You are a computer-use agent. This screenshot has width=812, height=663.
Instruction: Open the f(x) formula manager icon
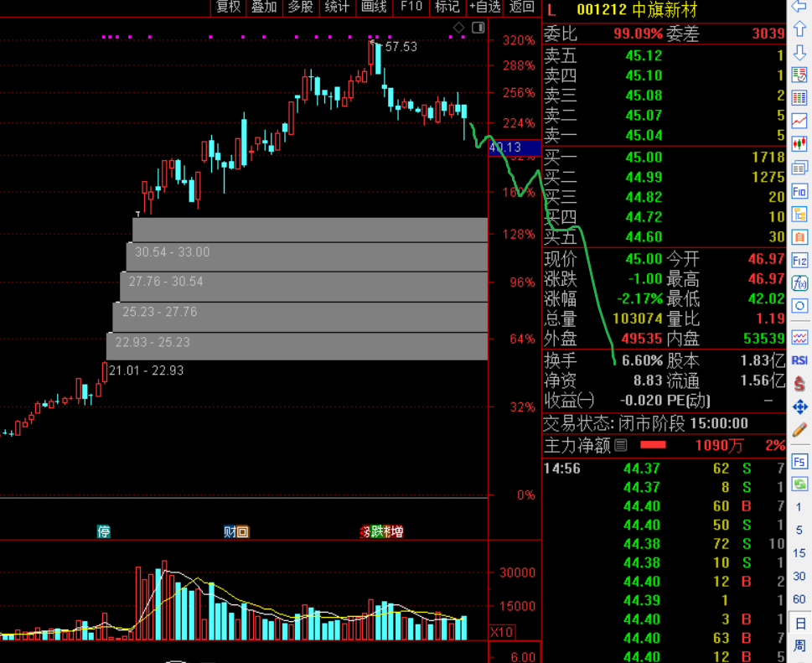(799, 283)
